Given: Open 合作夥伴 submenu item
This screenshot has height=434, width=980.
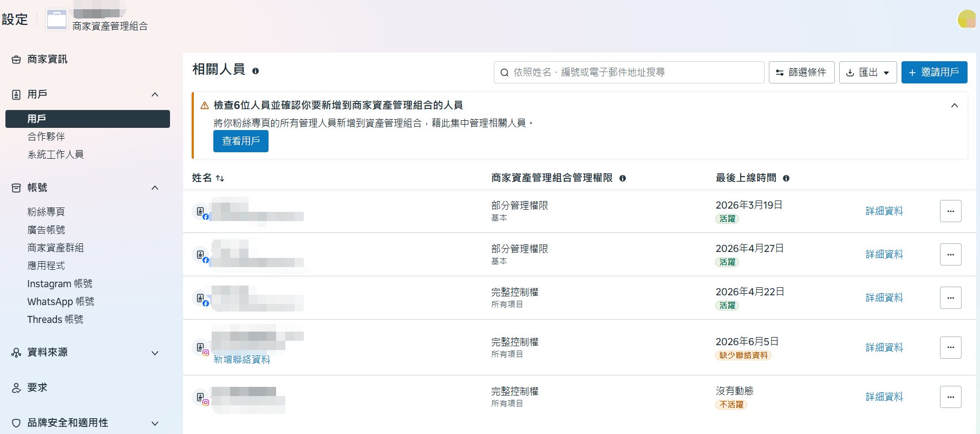Looking at the screenshot, I should 46,137.
